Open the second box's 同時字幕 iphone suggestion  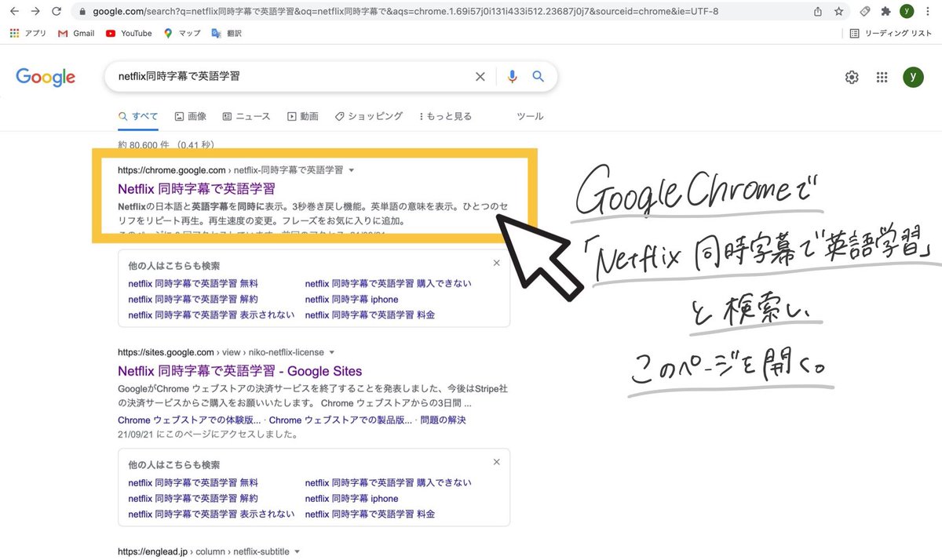(352, 498)
